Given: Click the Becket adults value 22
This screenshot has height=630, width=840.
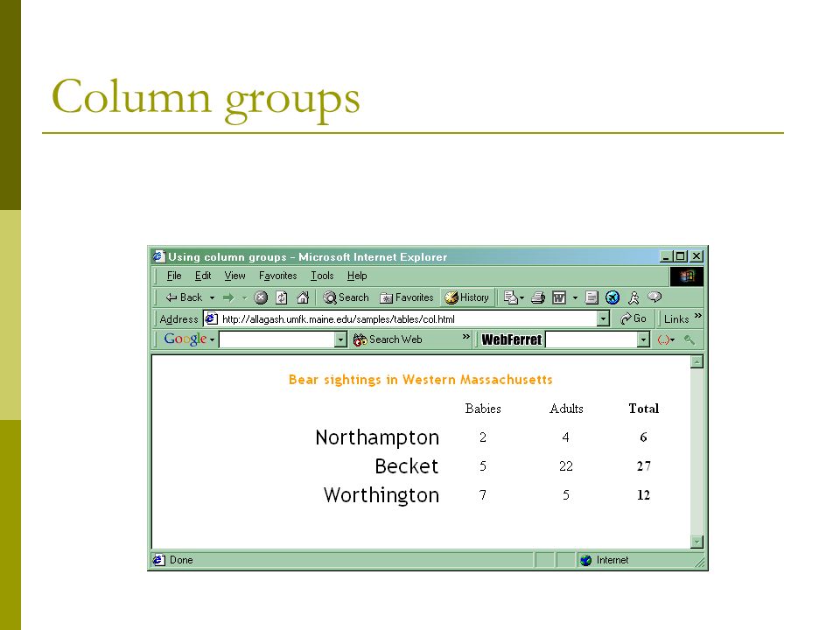Looking at the screenshot, I should click(566, 466).
